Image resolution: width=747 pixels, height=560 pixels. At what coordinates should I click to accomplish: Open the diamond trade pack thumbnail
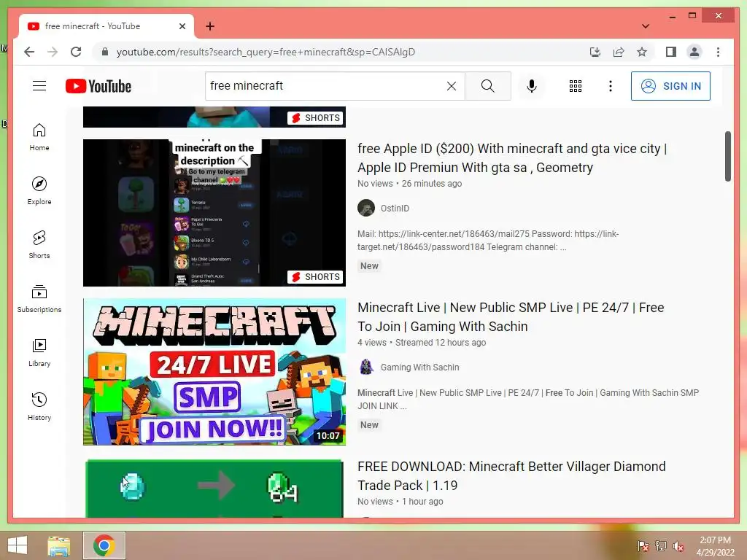214,488
